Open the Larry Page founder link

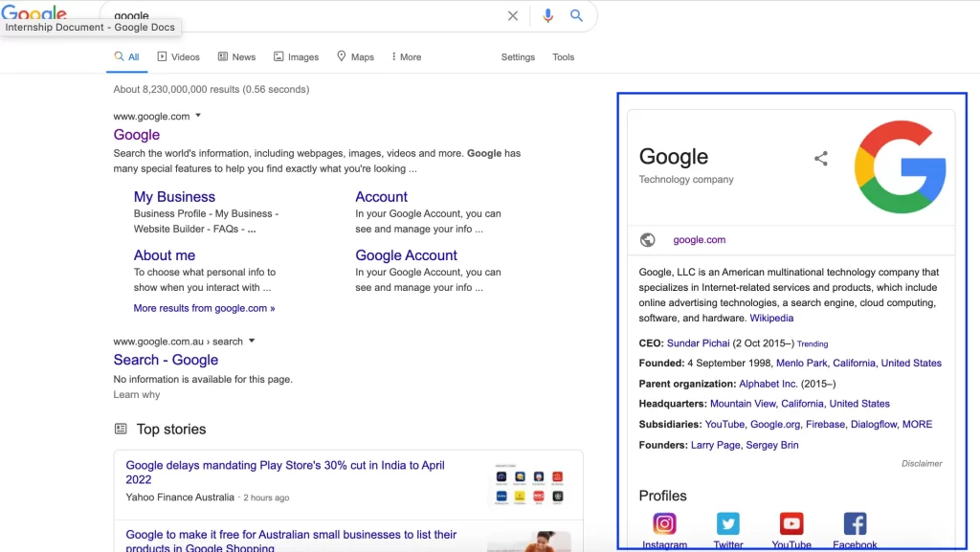pyautogui.click(x=715, y=445)
